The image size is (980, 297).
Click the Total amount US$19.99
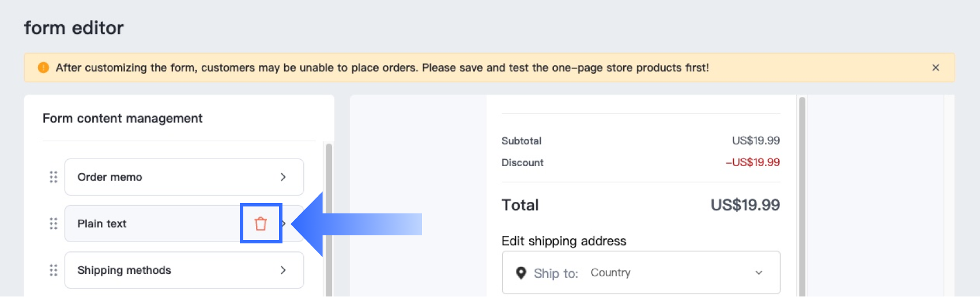click(745, 205)
